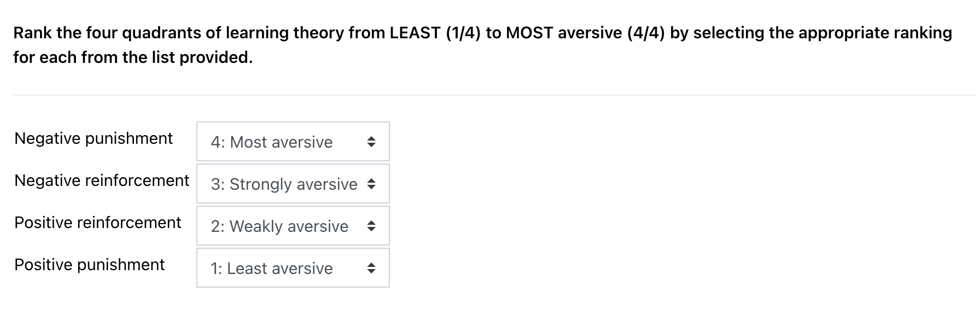Click the 'Positive punishment' label text
This screenshot has height=315, width=980.
pos(89,265)
